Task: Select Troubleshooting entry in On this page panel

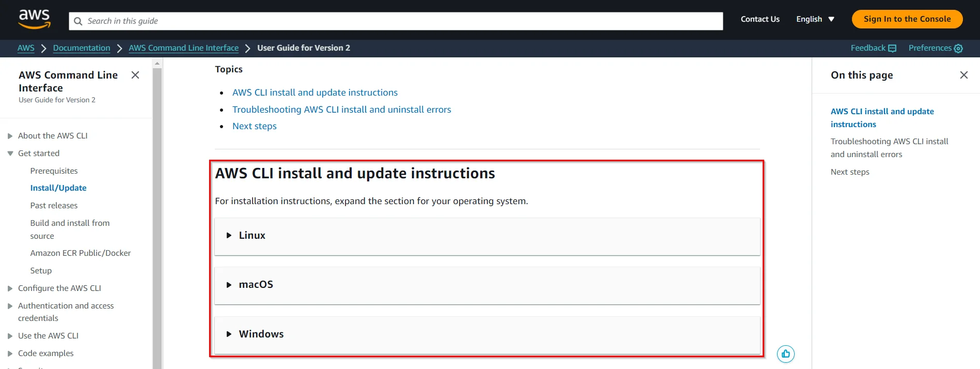Action: click(x=890, y=148)
